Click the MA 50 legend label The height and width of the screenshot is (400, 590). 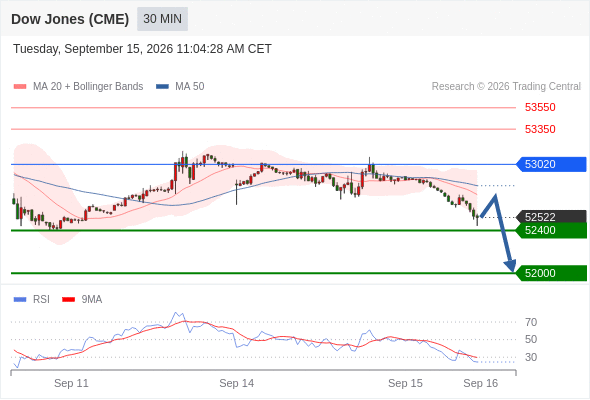coord(190,87)
